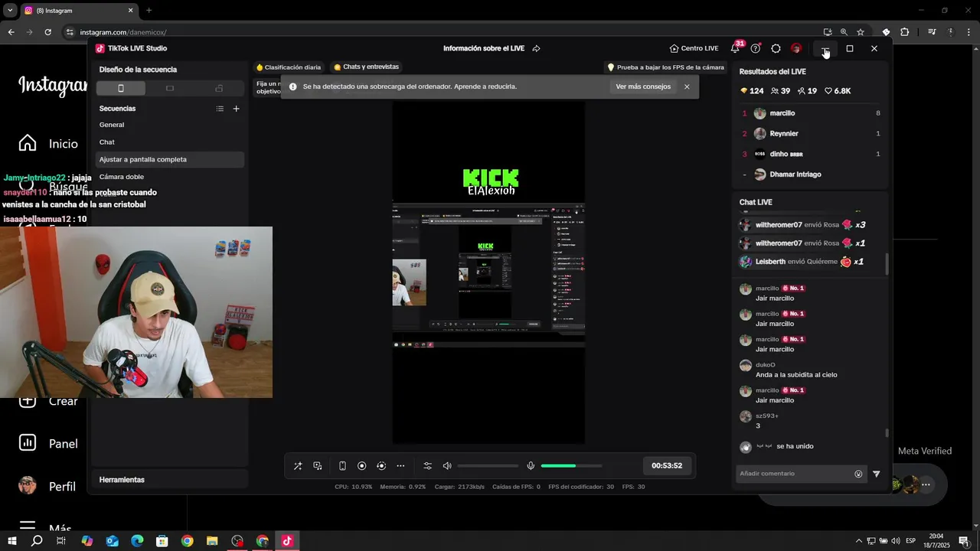
Task: Open TikTok LIVE Studio settings icon
Action: coord(776,48)
